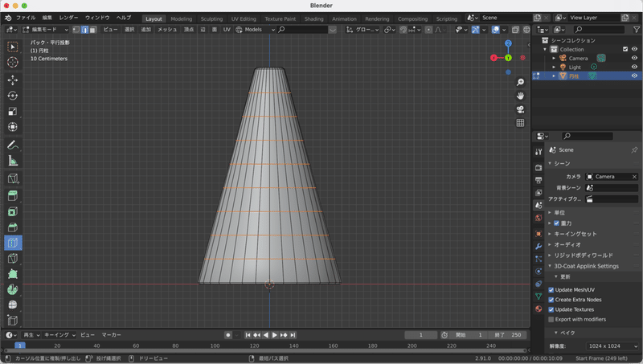
Task: Open the mesh menu in viewport header
Action: click(167, 30)
